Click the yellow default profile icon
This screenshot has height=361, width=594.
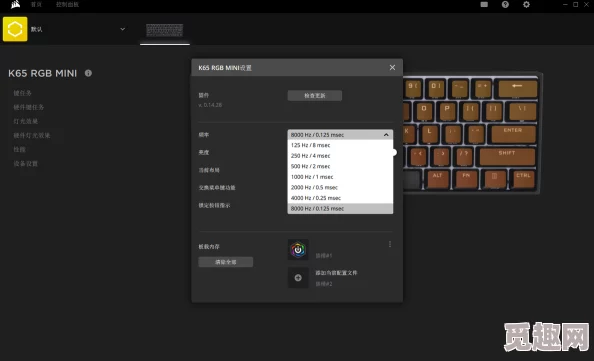coord(15,29)
